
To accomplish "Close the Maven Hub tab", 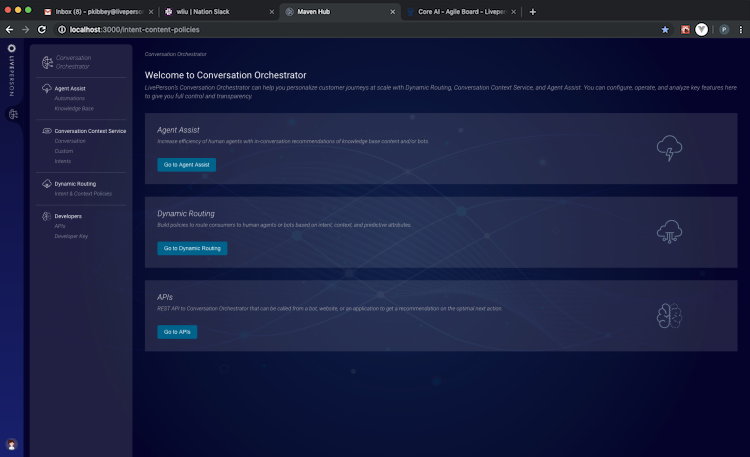I will (x=393, y=12).
